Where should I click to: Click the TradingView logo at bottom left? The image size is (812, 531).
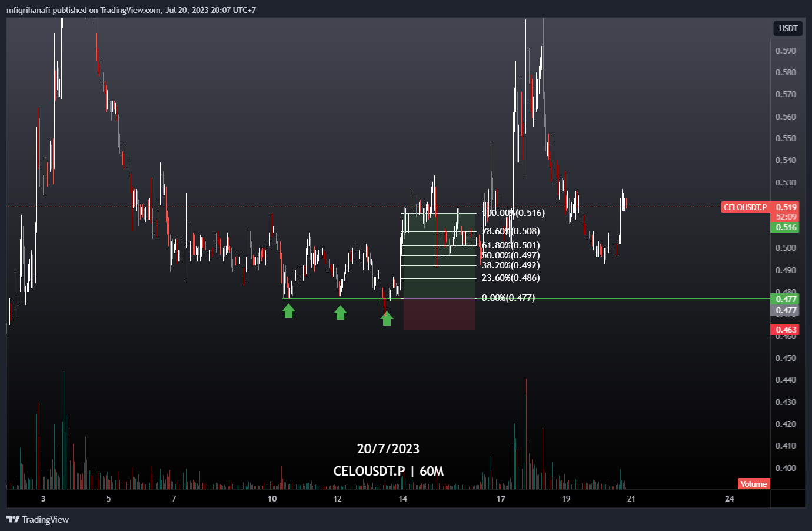click(x=38, y=519)
